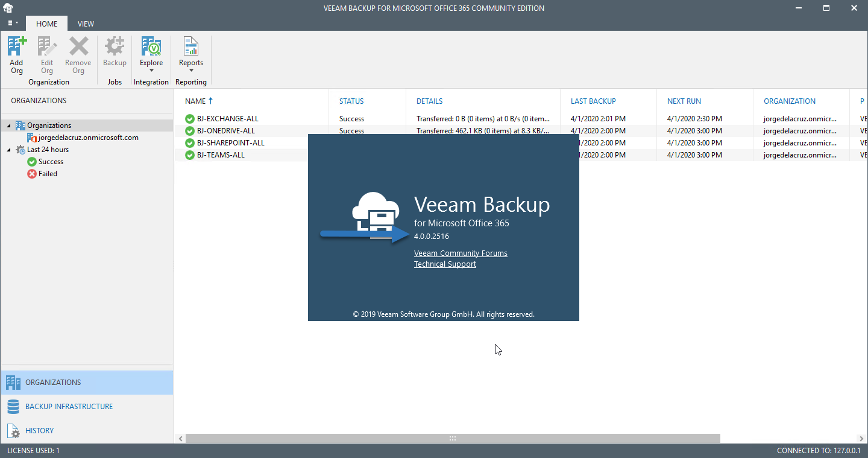Click the next run time of BJ-TEAMS-ALL
Image resolution: width=868 pixels, height=458 pixels.
coord(694,155)
